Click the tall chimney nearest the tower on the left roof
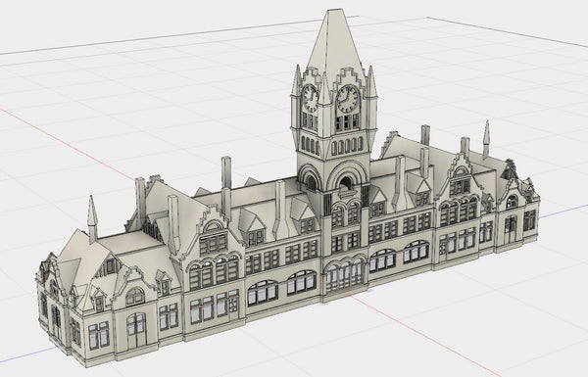 (x=280, y=210)
